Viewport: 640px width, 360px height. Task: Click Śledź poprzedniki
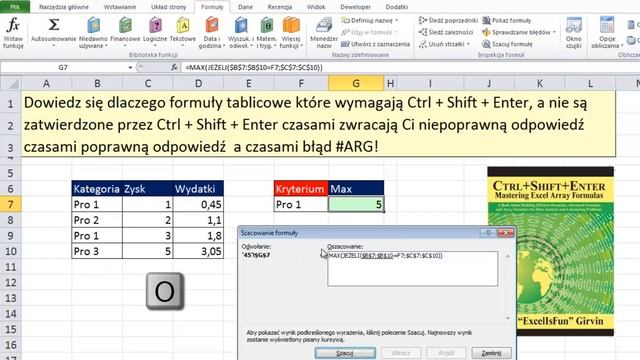[448, 20]
